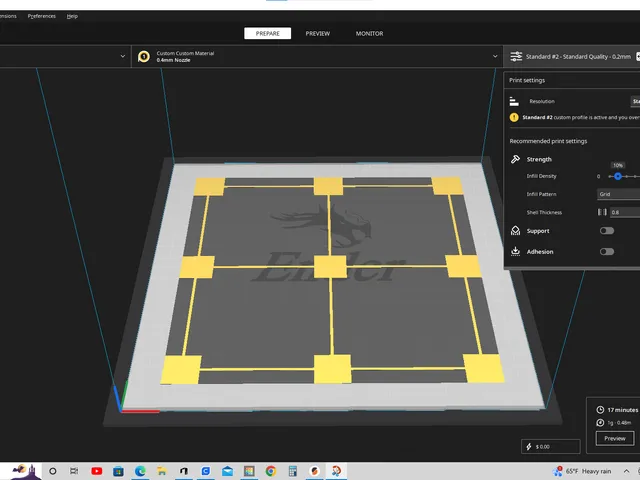Open Chrome from the Windows taskbar
The width and height of the screenshot is (640, 480).
tap(271, 471)
